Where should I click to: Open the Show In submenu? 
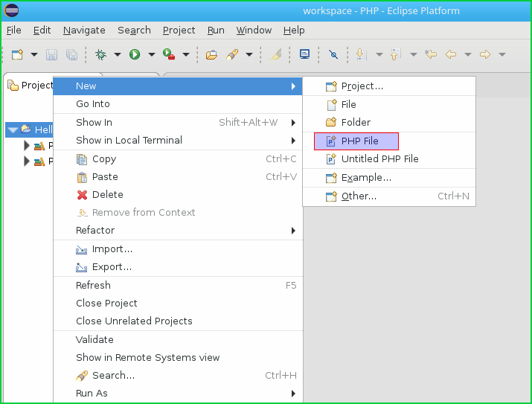(178, 123)
